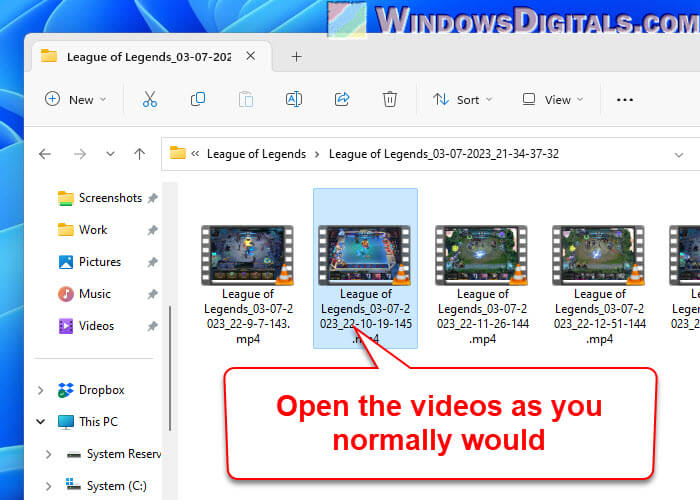Add a new tab with plus button
The width and height of the screenshot is (700, 500).
coord(296,57)
